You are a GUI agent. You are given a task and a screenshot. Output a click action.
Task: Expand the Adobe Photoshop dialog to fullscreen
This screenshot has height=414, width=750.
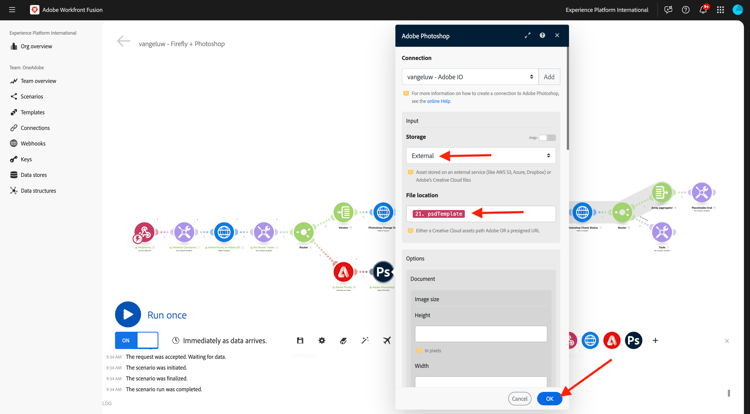[528, 35]
